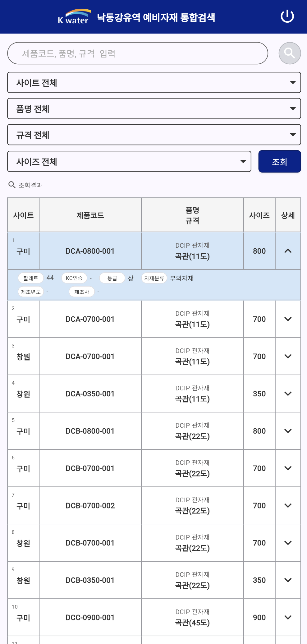Expand the 창원 DCA-0350-001 row

point(288,393)
